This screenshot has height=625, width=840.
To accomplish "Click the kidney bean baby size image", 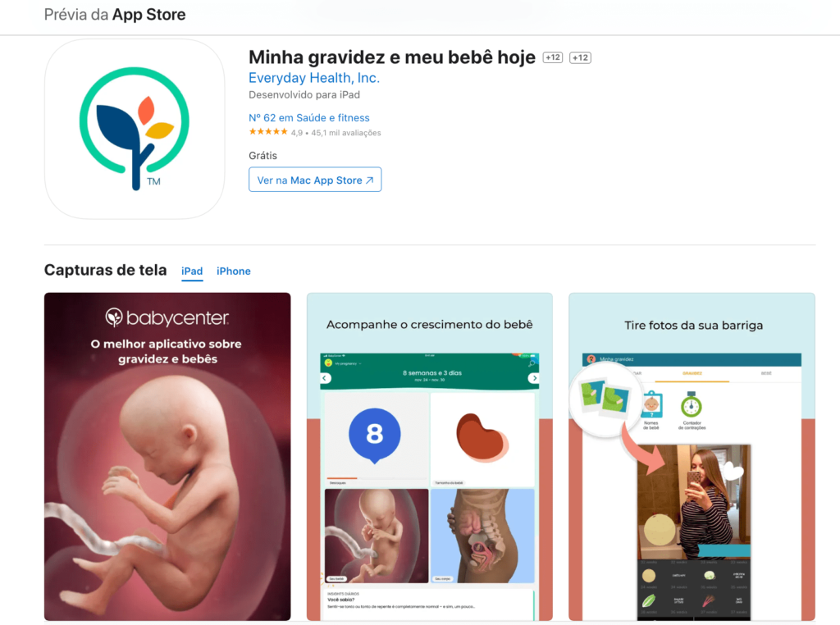I will (x=482, y=437).
